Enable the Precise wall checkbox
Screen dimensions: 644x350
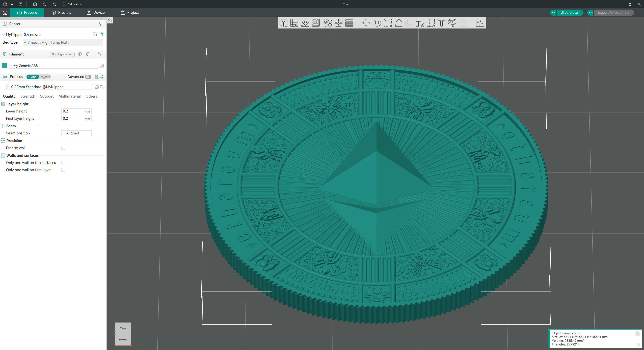pyautogui.click(x=63, y=148)
